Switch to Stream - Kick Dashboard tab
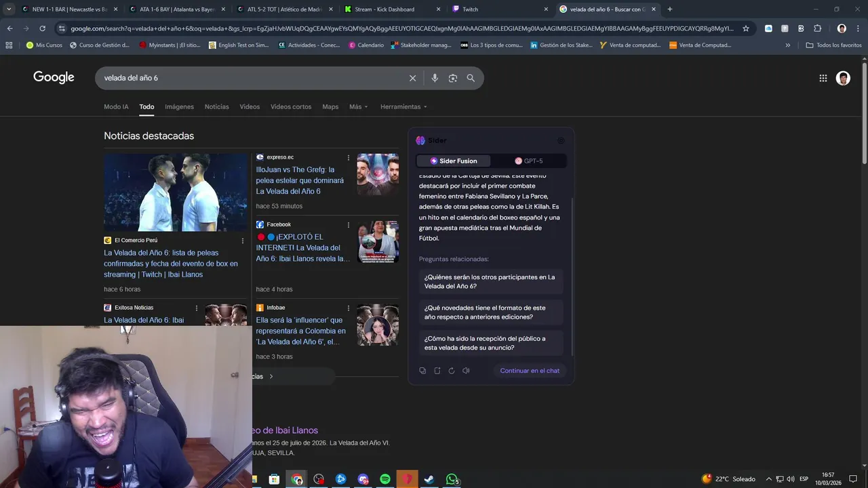Image resolution: width=868 pixels, height=488 pixels. (x=392, y=9)
